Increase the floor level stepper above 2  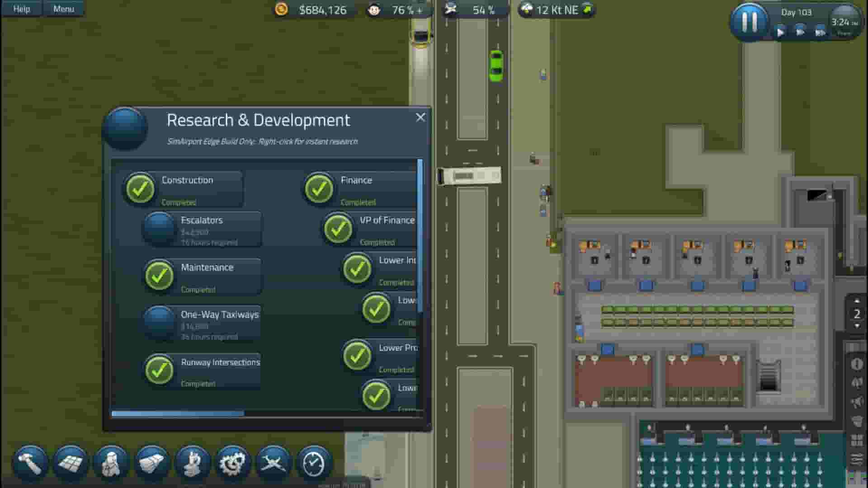856,301
